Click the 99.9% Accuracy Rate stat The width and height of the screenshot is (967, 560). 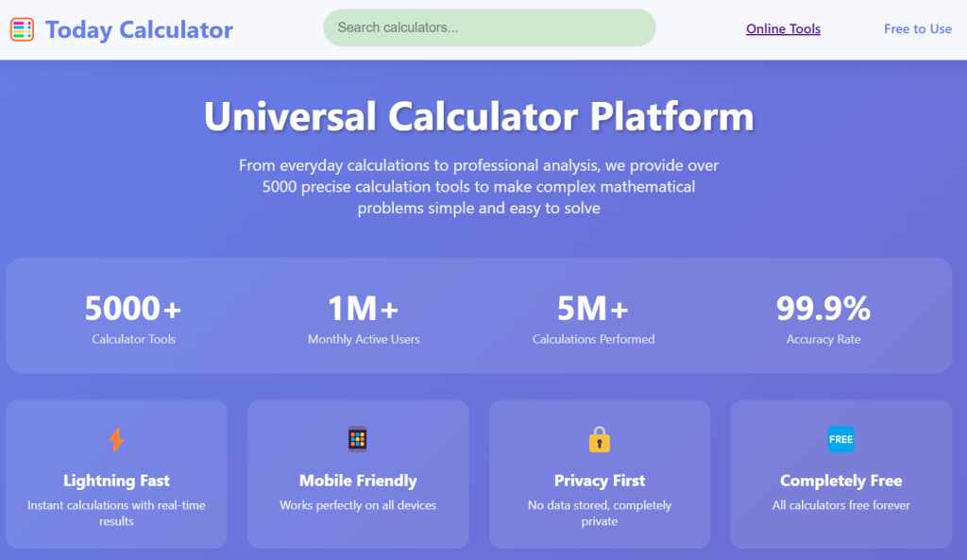point(823,315)
